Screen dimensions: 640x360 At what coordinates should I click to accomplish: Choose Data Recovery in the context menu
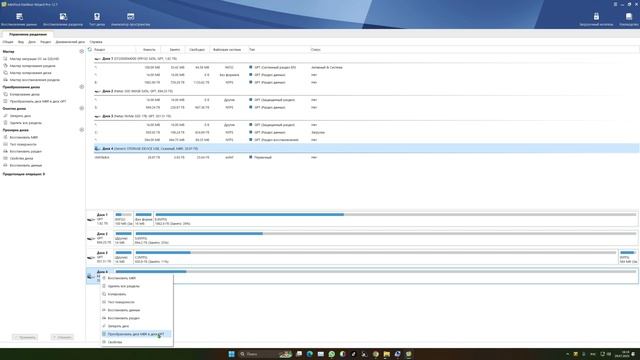[x=137, y=310]
